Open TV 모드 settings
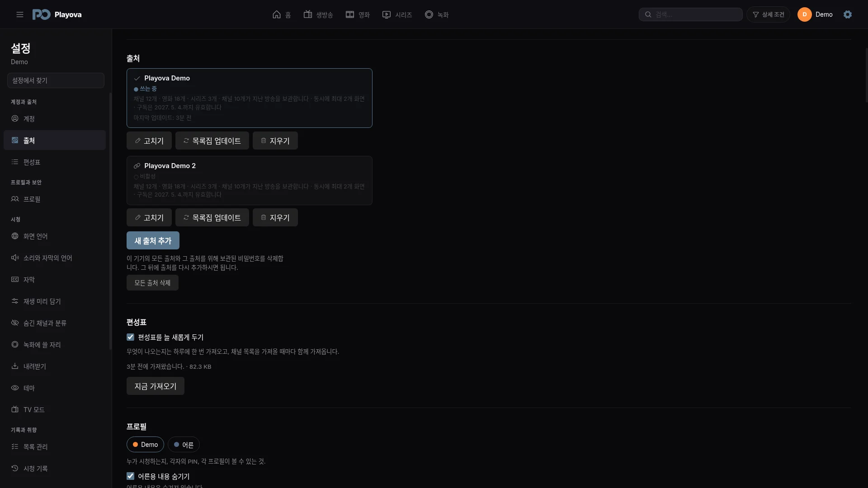The image size is (868, 488). click(55, 409)
